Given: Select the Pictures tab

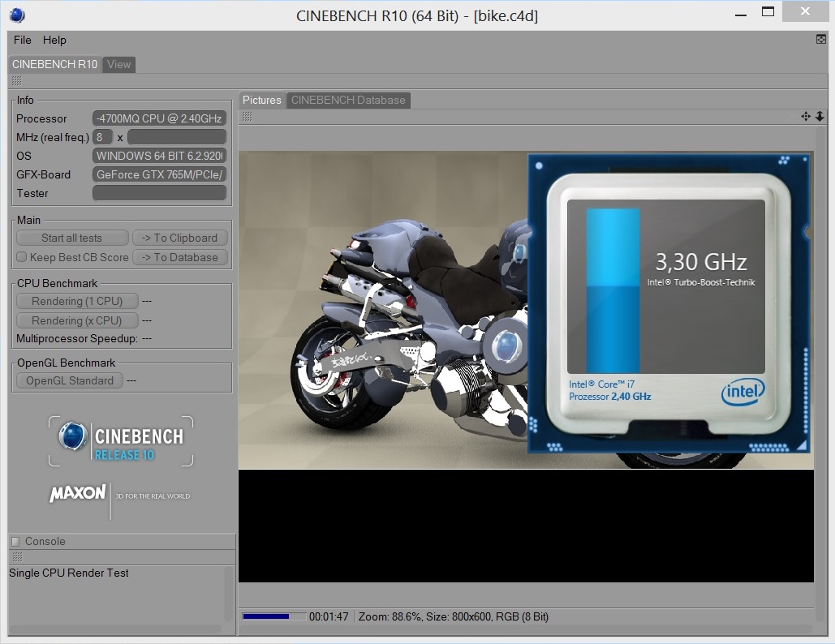Looking at the screenshot, I should click(262, 100).
